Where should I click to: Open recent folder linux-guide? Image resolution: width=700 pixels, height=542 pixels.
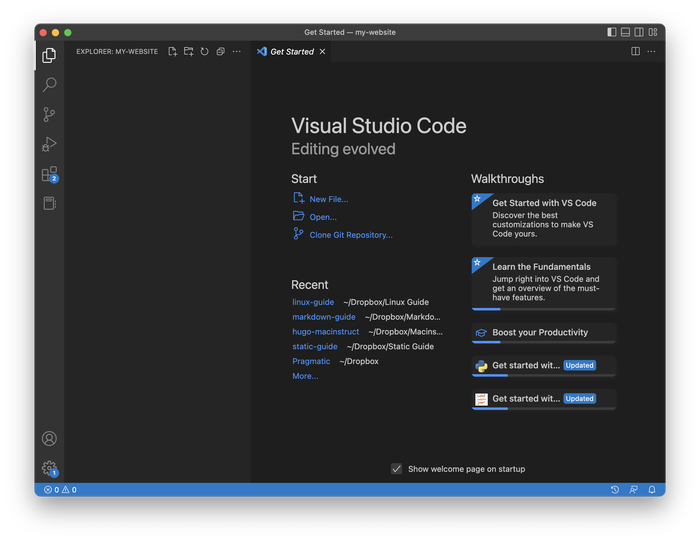click(x=313, y=302)
